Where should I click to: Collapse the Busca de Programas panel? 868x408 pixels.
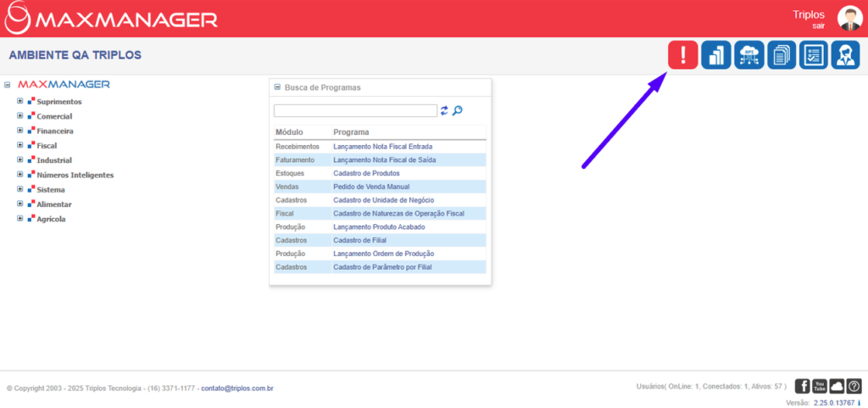277,87
